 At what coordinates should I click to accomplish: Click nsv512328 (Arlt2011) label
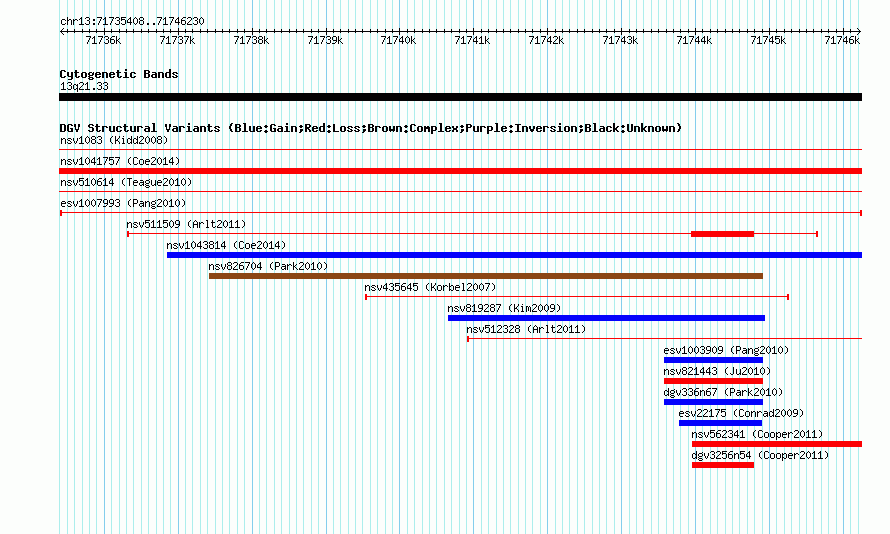526,329
